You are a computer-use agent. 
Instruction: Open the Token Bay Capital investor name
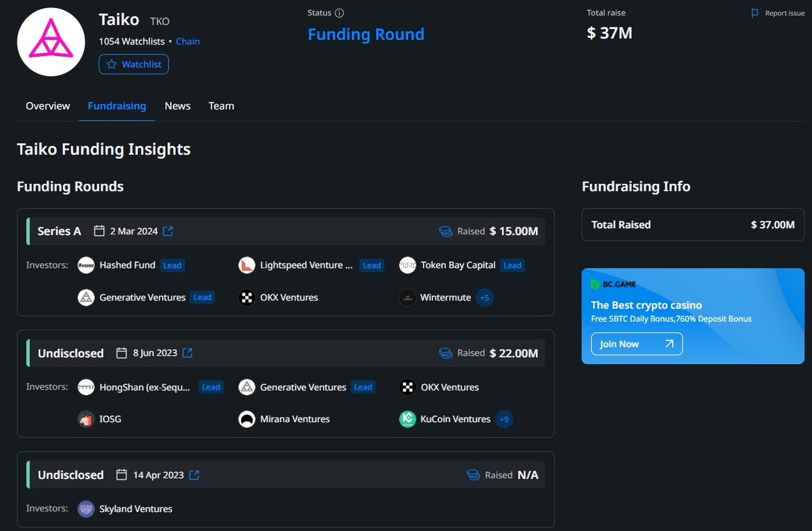pyautogui.click(x=458, y=265)
